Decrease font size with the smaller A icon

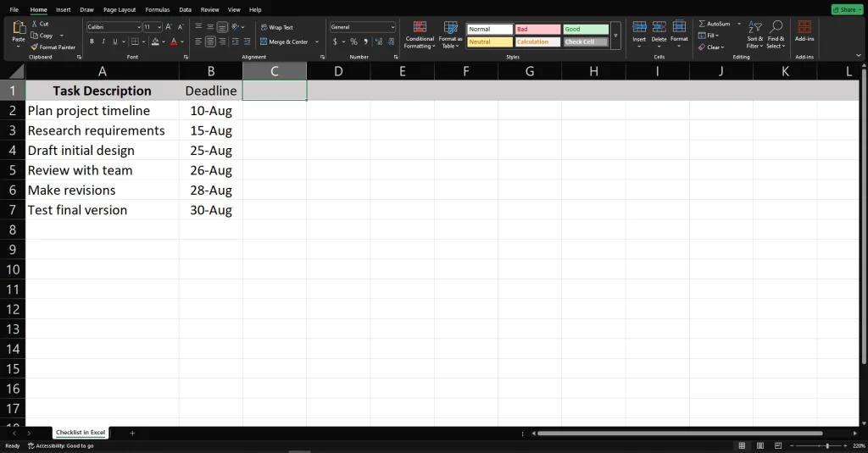point(181,26)
